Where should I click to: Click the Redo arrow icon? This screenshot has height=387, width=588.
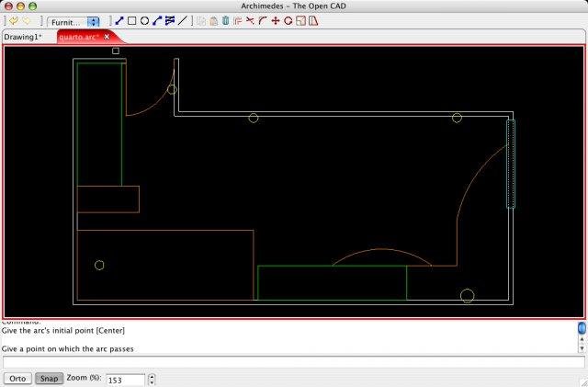[x=27, y=21]
